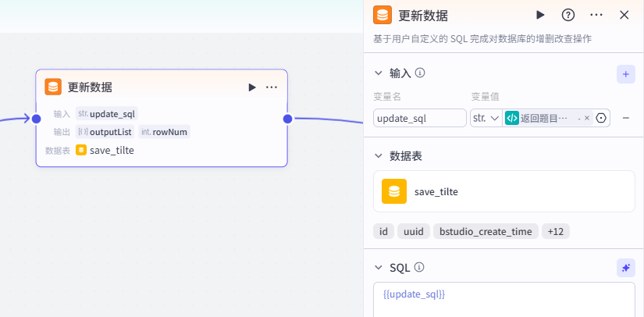Show the +12 more fields tag
This screenshot has width=644, height=317.
pyautogui.click(x=556, y=232)
